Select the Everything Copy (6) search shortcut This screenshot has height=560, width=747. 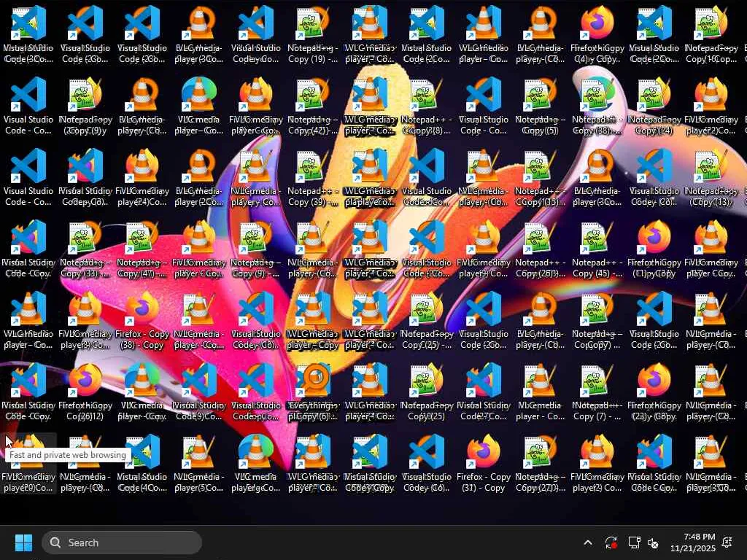(312, 393)
